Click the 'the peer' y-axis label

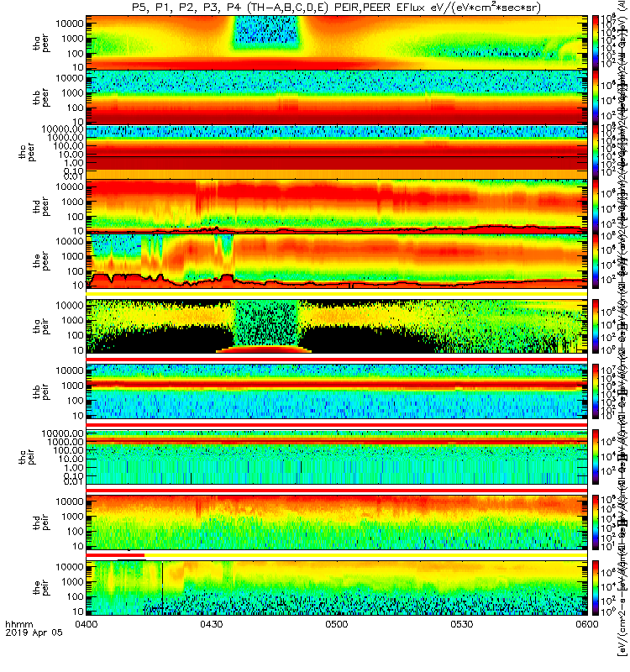pyautogui.click(x=41, y=261)
